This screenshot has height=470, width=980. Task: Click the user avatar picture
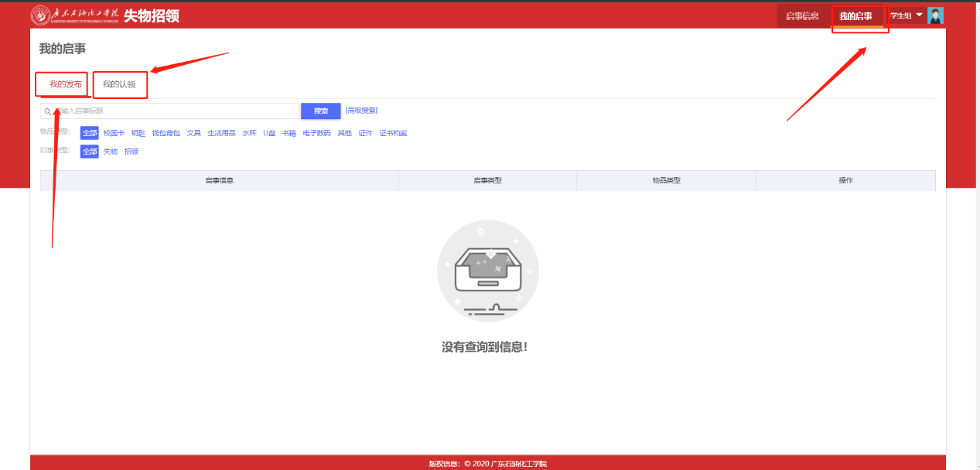point(935,15)
